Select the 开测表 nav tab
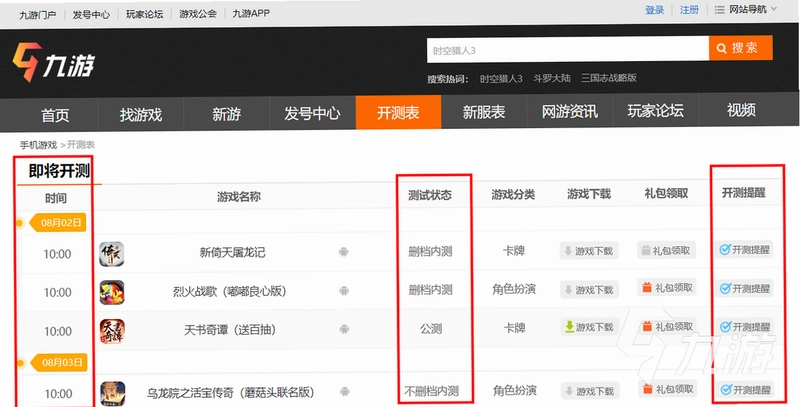Image resolution: width=800 pixels, height=407 pixels. tap(398, 112)
